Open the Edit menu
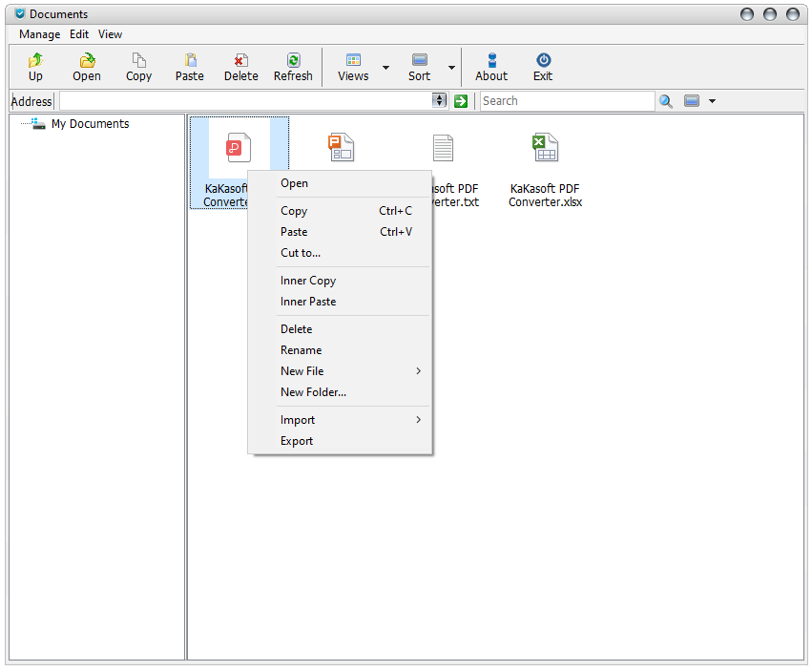 (79, 34)
